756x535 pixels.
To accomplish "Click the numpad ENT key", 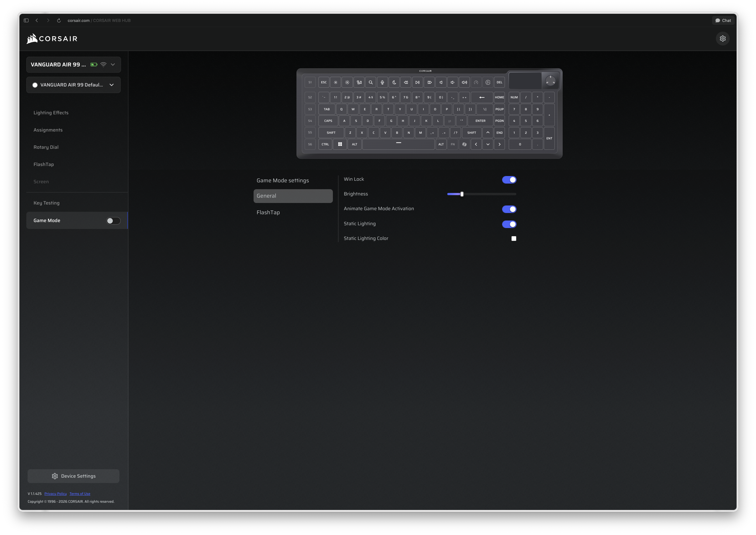I will (549, 138).
